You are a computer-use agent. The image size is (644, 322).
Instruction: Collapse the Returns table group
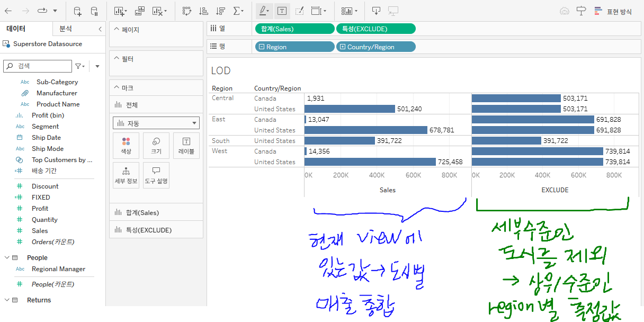pyautogui.click(x=7, y=300)
